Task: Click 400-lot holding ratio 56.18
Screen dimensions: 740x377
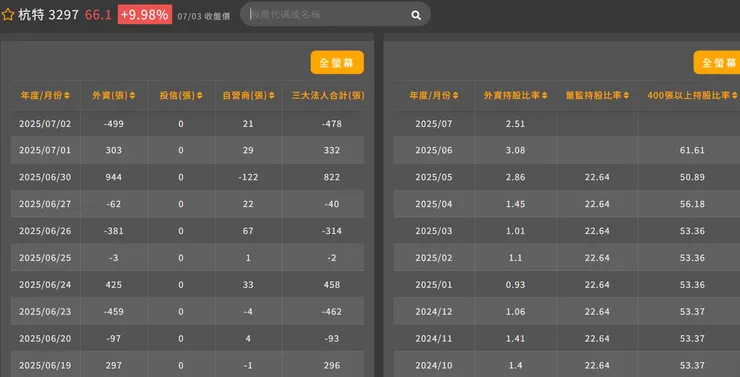Action: pyautogui.click(x=692, y=204)
